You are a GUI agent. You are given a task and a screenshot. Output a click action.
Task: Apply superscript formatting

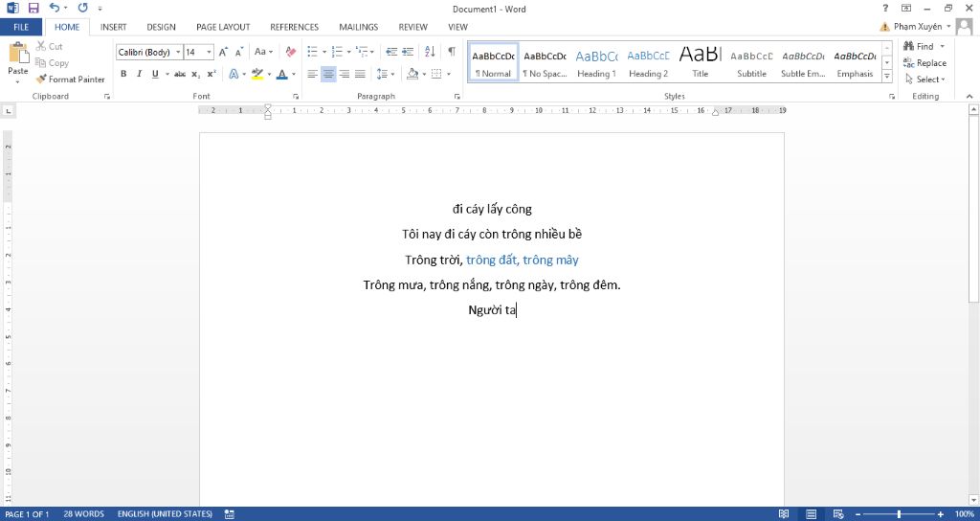tap(212, 74)
